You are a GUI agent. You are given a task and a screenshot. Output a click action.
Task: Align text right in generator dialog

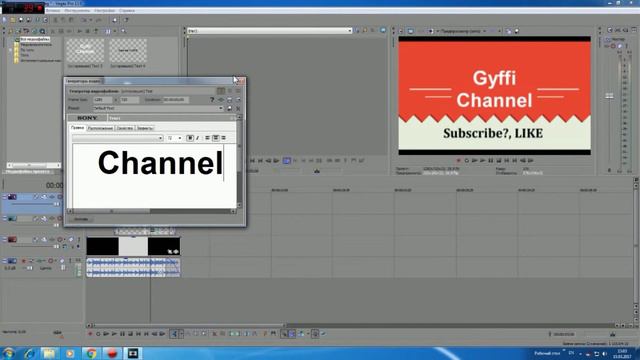point(223,138)
